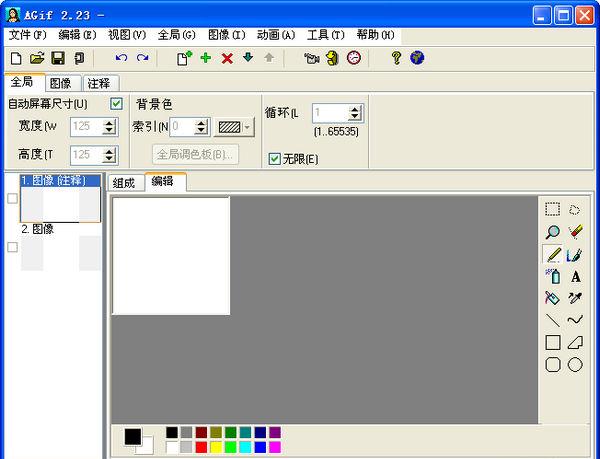Image resolution: width=600 pixels, height=459 pixels.
Task: Switch to the 图像 properties tab
Action: tap(63, 83)
